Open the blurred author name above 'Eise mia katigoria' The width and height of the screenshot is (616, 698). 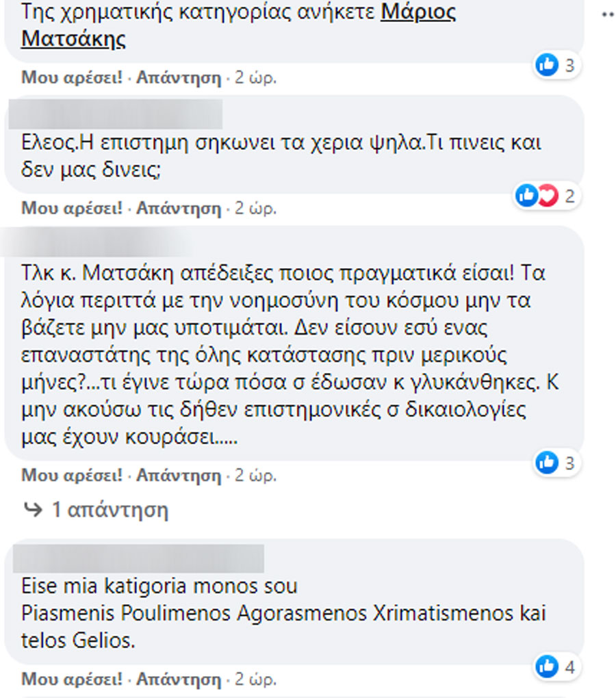[x=139, y=558]
